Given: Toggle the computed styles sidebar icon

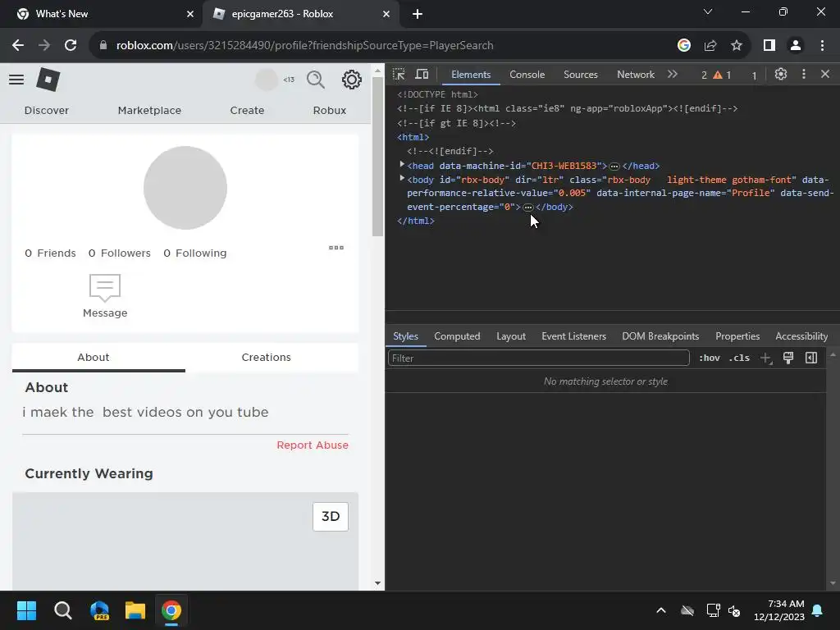Looking at the screenshot, I should click(811, 358).
